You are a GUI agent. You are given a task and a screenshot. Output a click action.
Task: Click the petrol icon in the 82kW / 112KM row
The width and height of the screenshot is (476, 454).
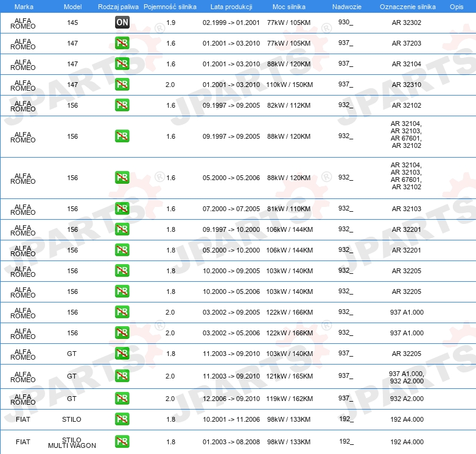pyautogui.click(x=122, y=105)
